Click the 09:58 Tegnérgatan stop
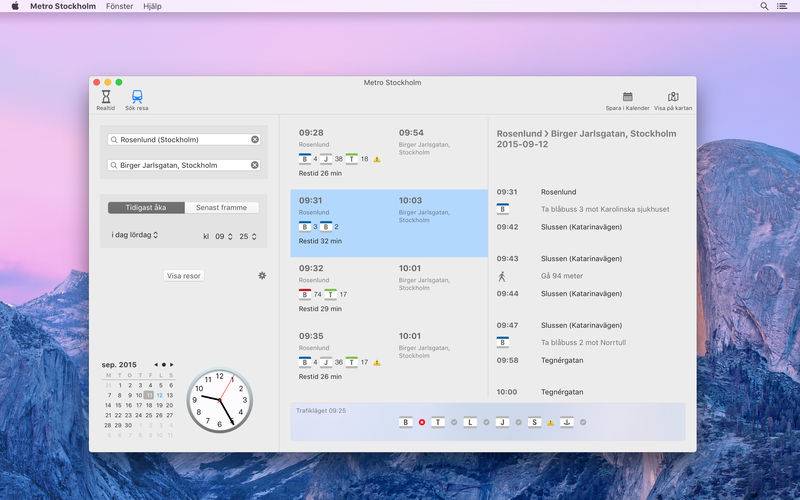The height and width of the screenshot is (500, 800). click(x=562, y=360)
